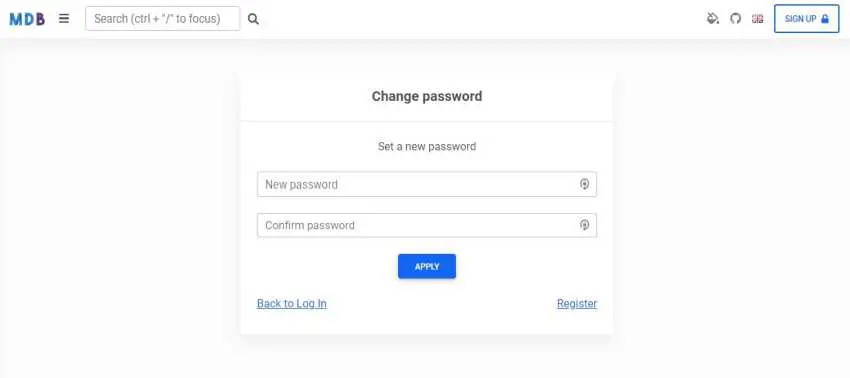
Task: Focus the top search box
Action: click(163, 18)
